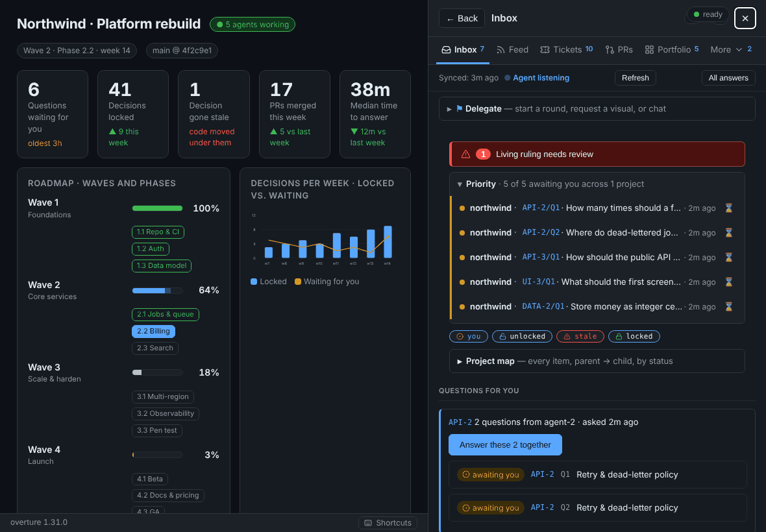The width and height of the screenshot is (766, 532).
Task: Toggle the 'you' filter chip
Action: click(x=469, y=336)
